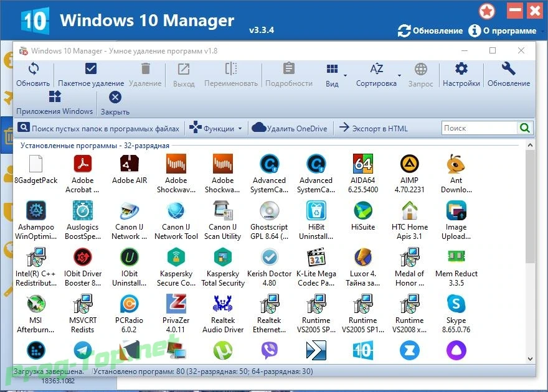Expand the Вид dropdown arrow

click(x=345, y=75)
